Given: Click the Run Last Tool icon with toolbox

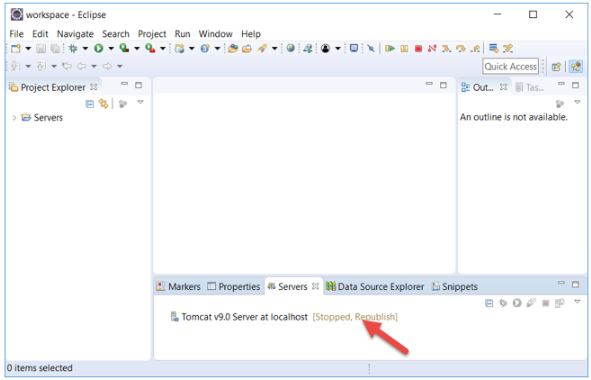Looking at the screenshot, I should point(150,48).
